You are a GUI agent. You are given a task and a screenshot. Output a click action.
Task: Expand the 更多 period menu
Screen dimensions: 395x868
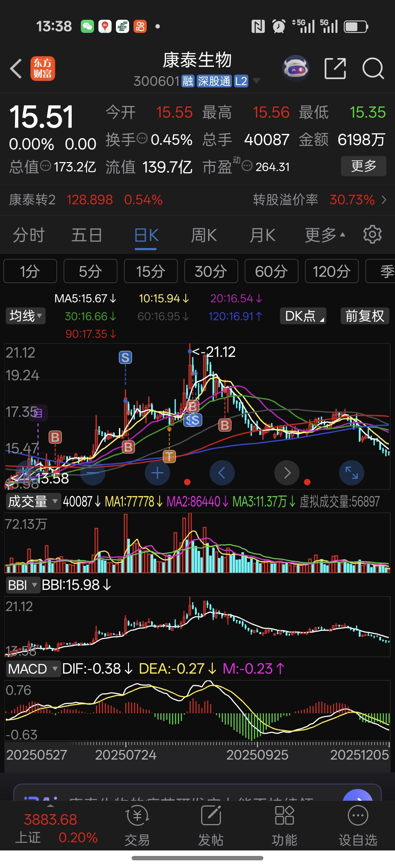click(325, 234)
